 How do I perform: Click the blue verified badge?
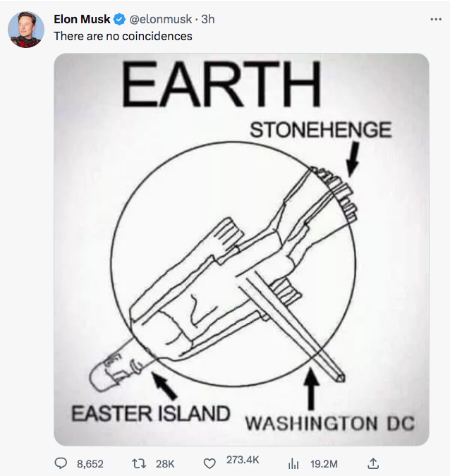click(x=120, y=19)
